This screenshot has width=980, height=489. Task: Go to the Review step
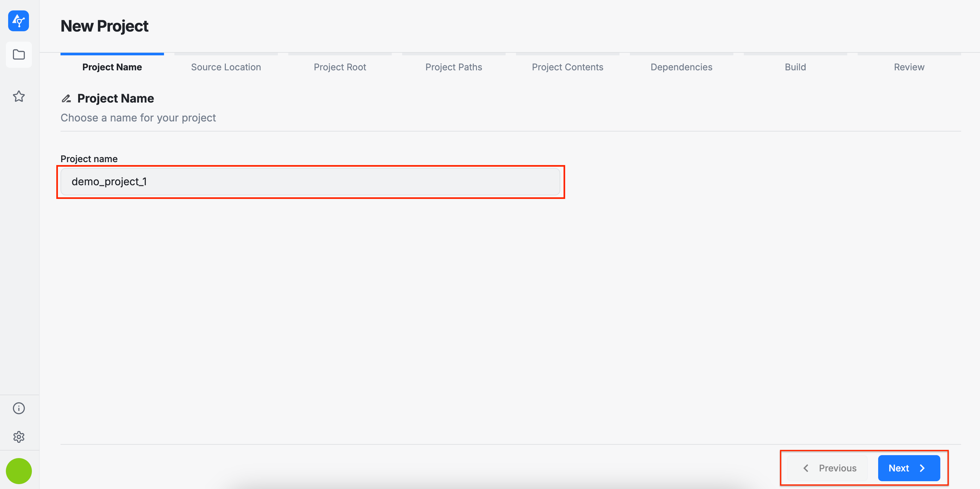click(909, 67)
